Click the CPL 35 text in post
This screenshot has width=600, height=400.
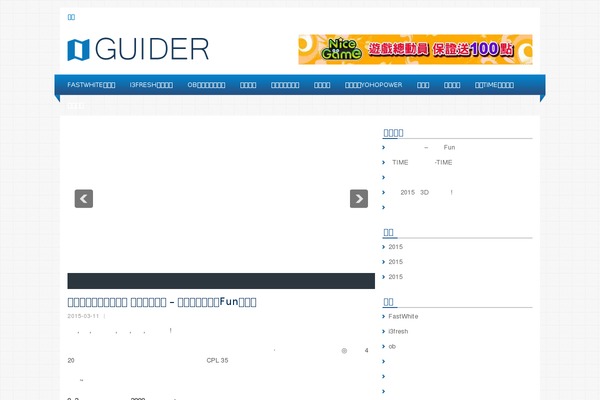point(217,360)
